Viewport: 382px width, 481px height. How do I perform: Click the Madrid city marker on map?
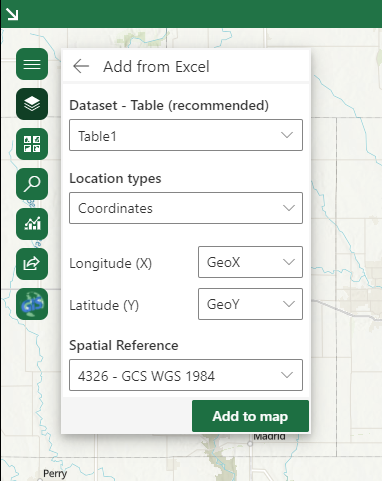(x=250, y=444)
